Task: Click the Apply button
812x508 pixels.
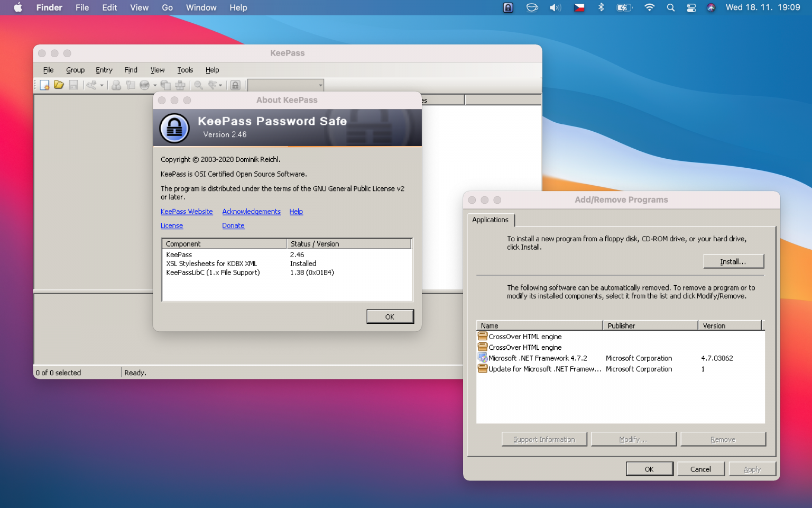Action: [x=752, y=469]
